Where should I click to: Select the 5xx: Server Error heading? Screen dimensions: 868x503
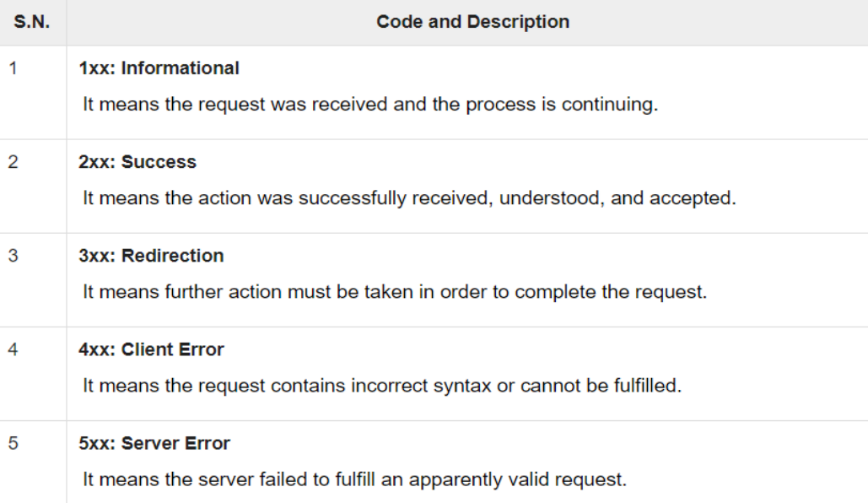[x=154, y=443]
